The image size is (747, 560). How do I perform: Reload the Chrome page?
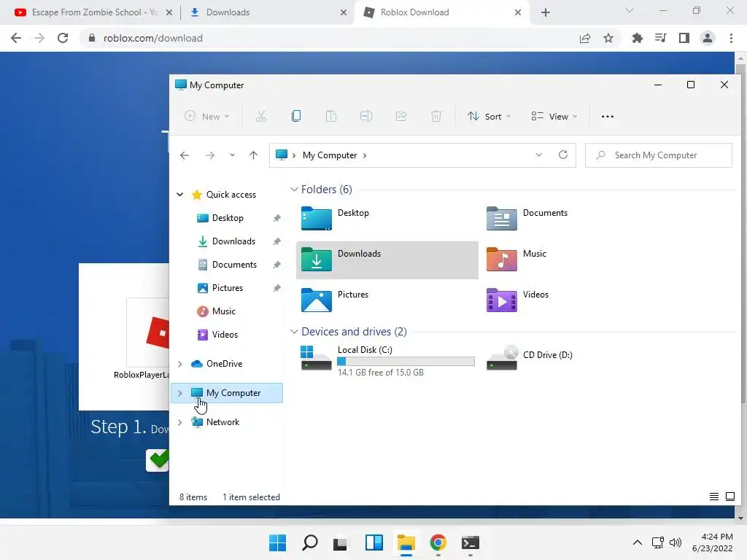tap(63, 38)
